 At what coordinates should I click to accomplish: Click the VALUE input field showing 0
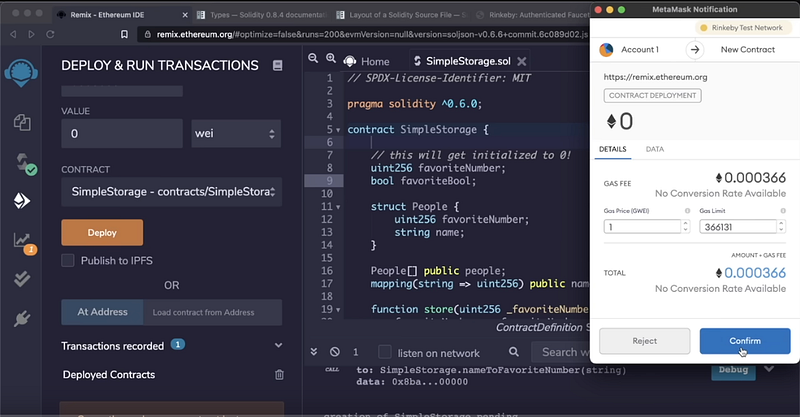122,134
